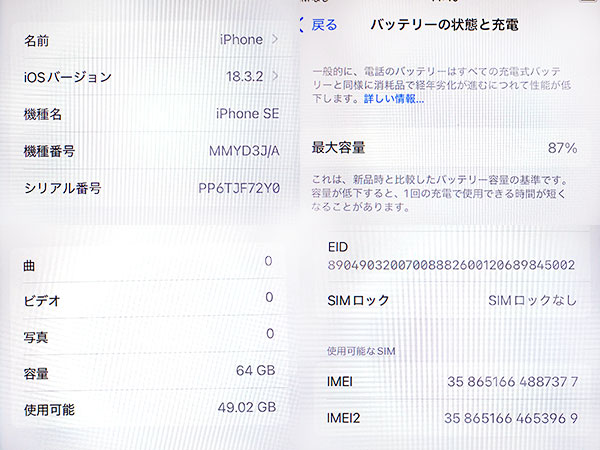
Task: Select the IMEI label
Action: coord(340,382)
